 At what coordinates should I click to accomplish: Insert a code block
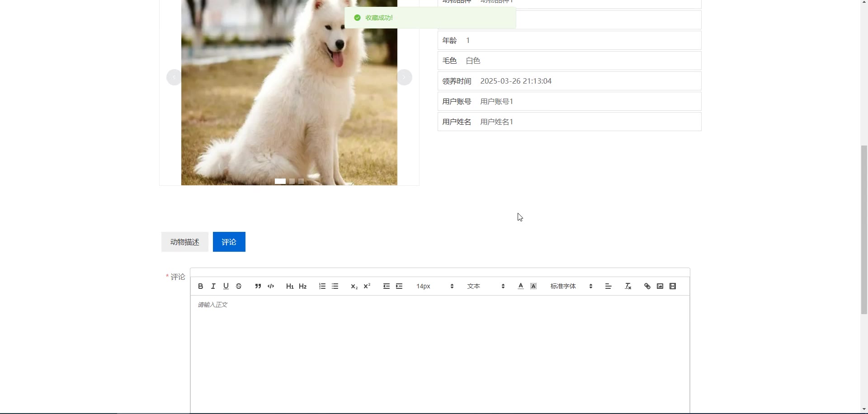point(271,286)
